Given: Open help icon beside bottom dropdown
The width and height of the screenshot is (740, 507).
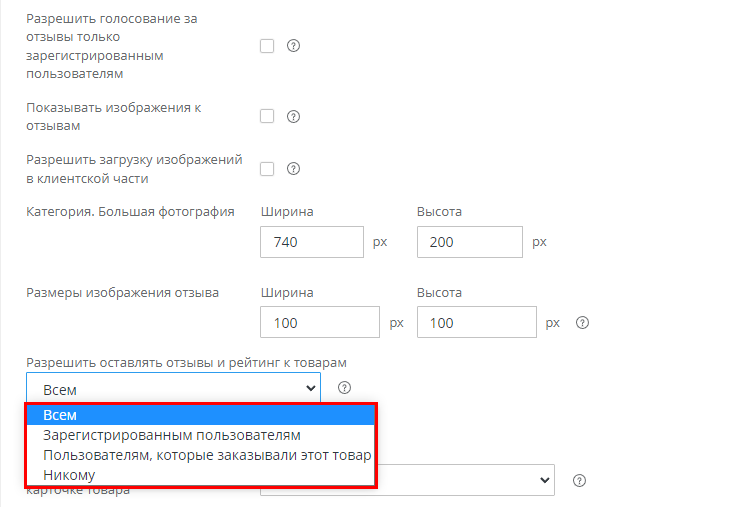Looking at the screenshot, I should tap(579, 481).
